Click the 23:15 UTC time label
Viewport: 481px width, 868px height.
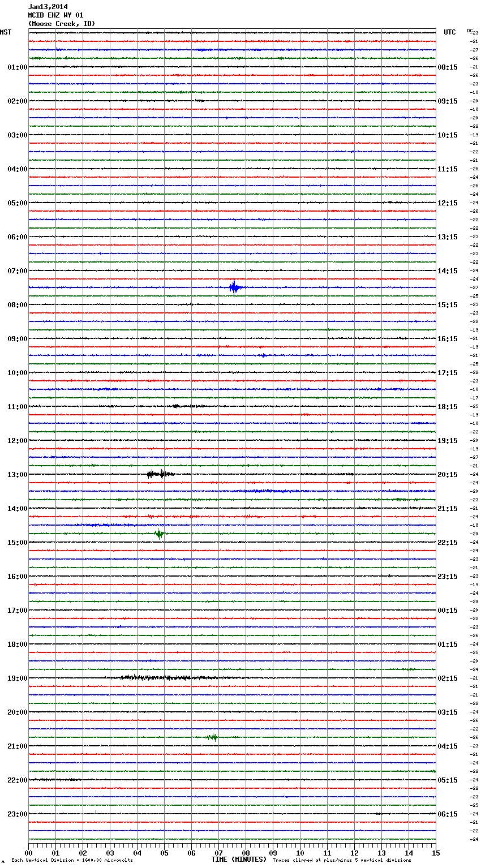[448, 577]
